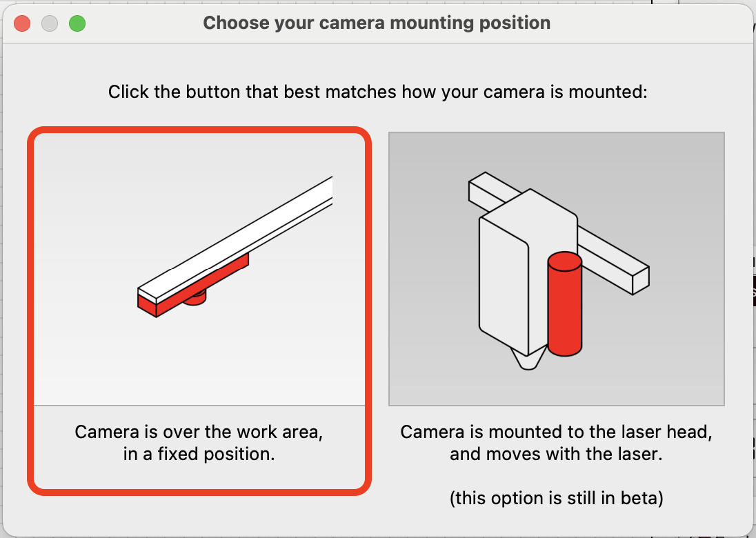Click the overhead camera illustration panel
The image size is (756, 538).
199,269
